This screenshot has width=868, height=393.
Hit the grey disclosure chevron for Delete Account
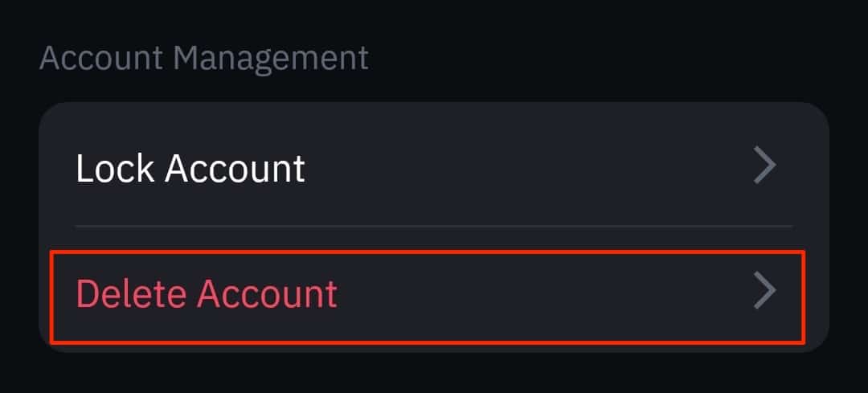764,293
